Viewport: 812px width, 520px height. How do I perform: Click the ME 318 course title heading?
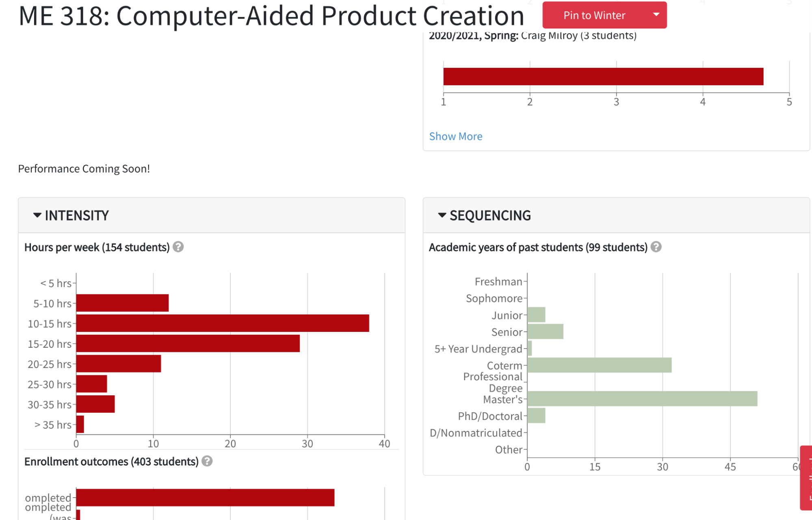click(x=271, y=16)
